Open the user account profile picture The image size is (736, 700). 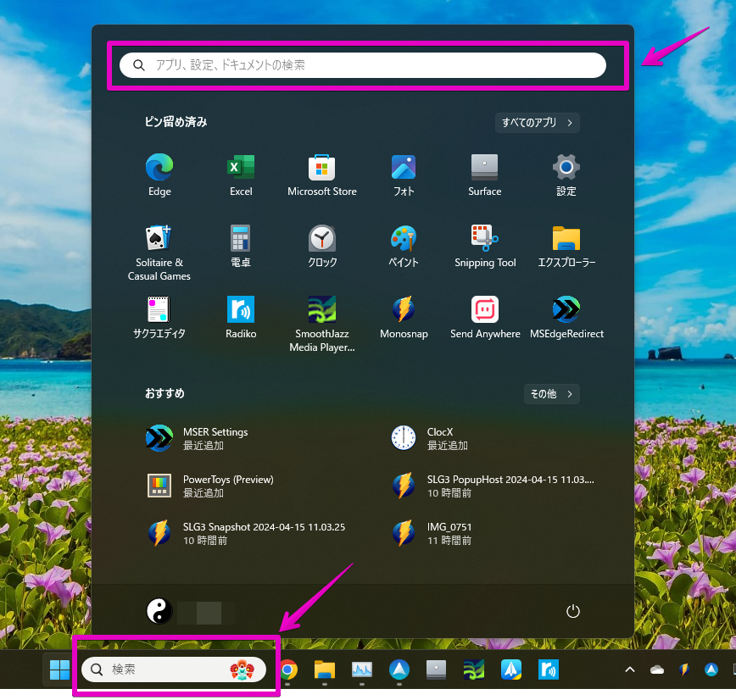pyautogui.click(x=159, y=611)
